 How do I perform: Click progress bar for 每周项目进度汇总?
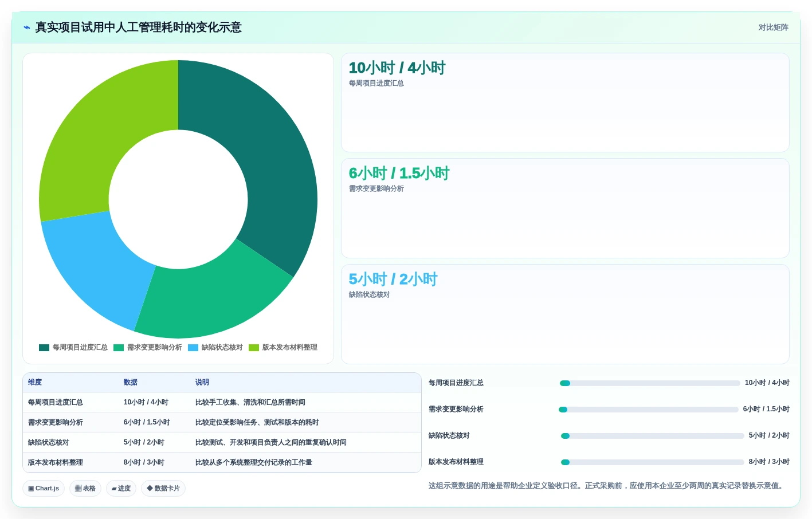coord(650,383)
